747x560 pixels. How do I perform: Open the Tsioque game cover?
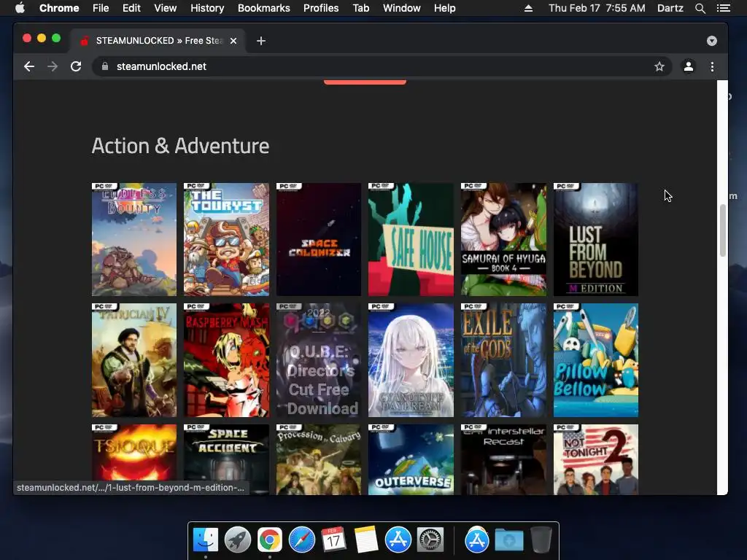(x=134, y=452)
